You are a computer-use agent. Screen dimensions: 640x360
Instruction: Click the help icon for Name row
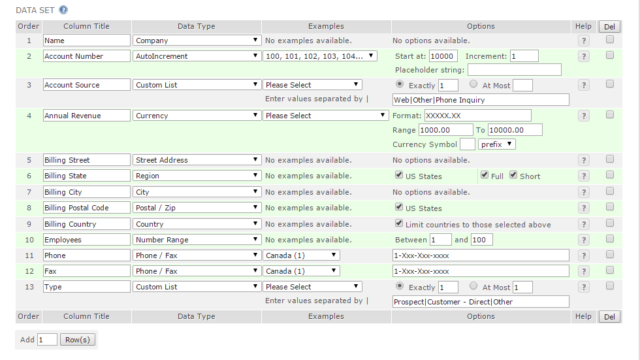pos(584,41)
